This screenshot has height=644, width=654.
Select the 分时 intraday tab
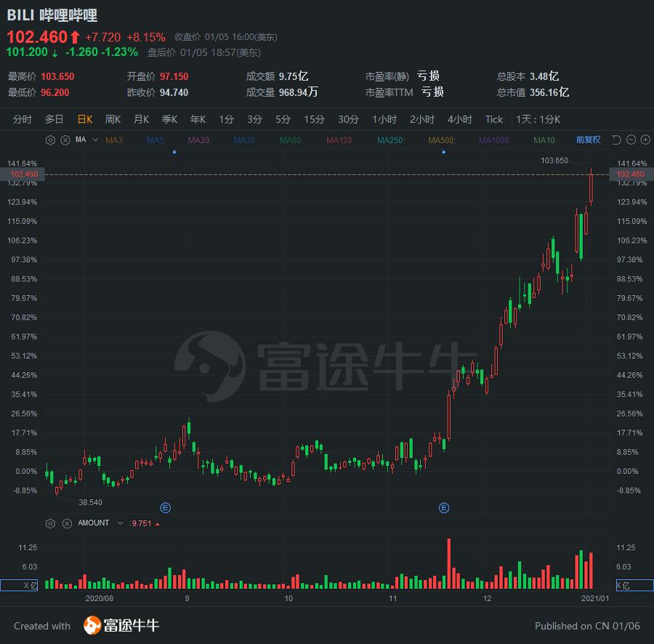[22, 119]
